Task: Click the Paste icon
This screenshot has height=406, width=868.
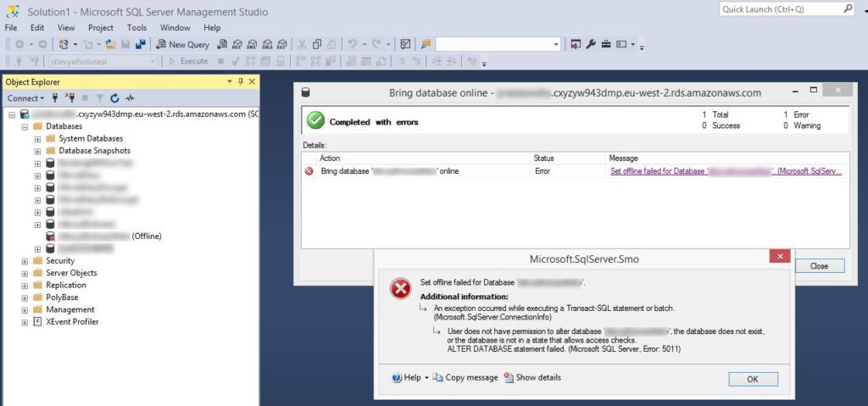Action: pyautogui.click(x=331, y=44)
